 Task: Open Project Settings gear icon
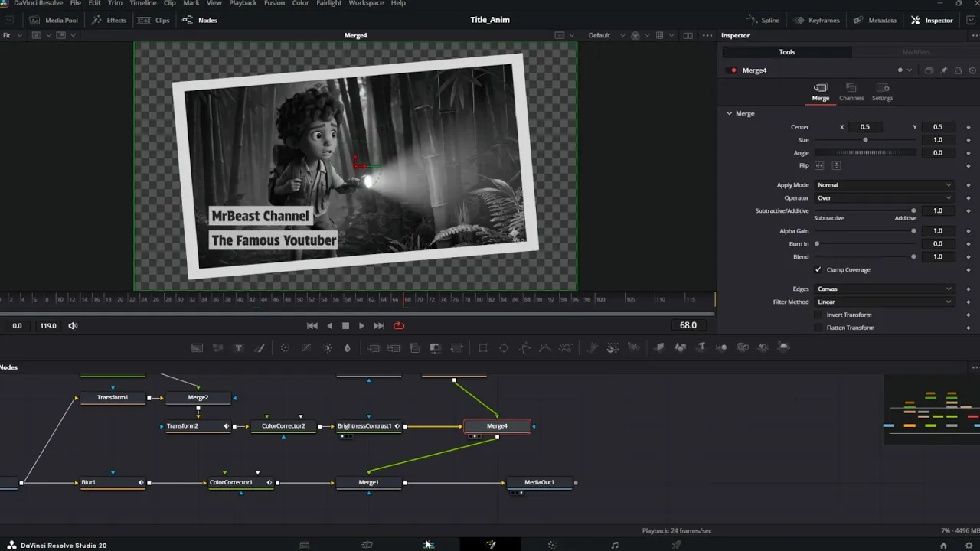(969, 546)
